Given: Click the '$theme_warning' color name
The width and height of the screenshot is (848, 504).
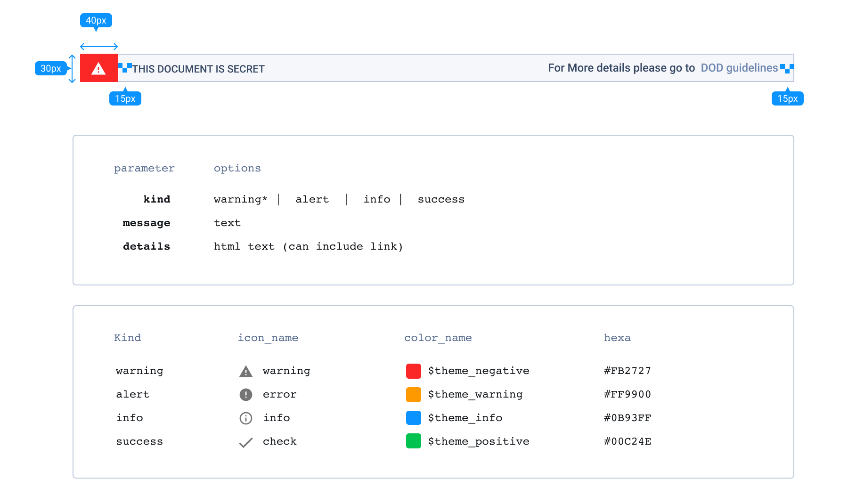Looking at the screenshot, I should (x=475, y=395).
